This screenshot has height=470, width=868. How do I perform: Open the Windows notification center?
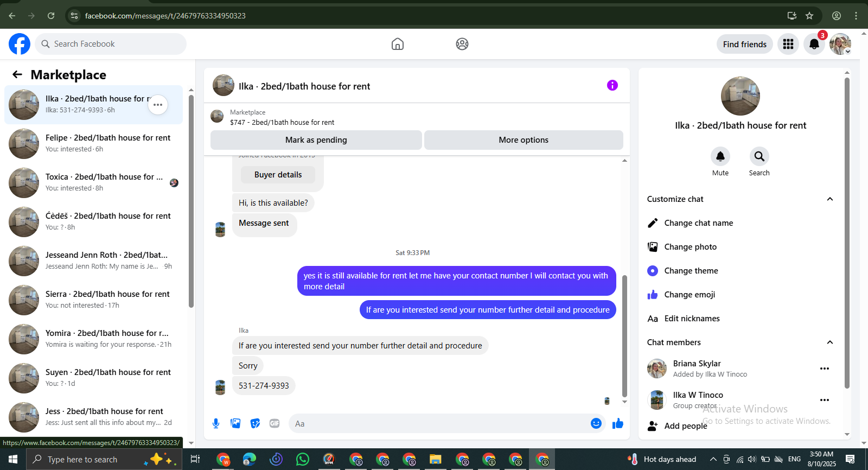coord(850,459)
